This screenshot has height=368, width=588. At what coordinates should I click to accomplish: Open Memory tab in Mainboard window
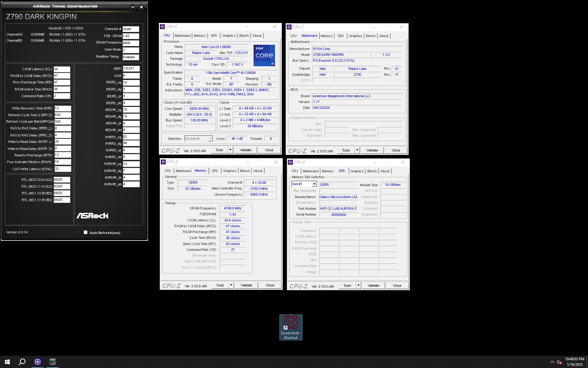click(x=326, y=36)
